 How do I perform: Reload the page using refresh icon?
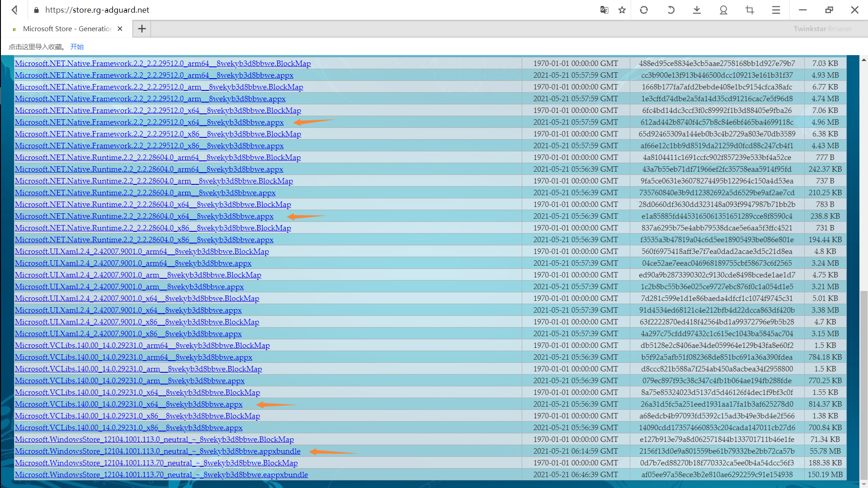(644, 10)
